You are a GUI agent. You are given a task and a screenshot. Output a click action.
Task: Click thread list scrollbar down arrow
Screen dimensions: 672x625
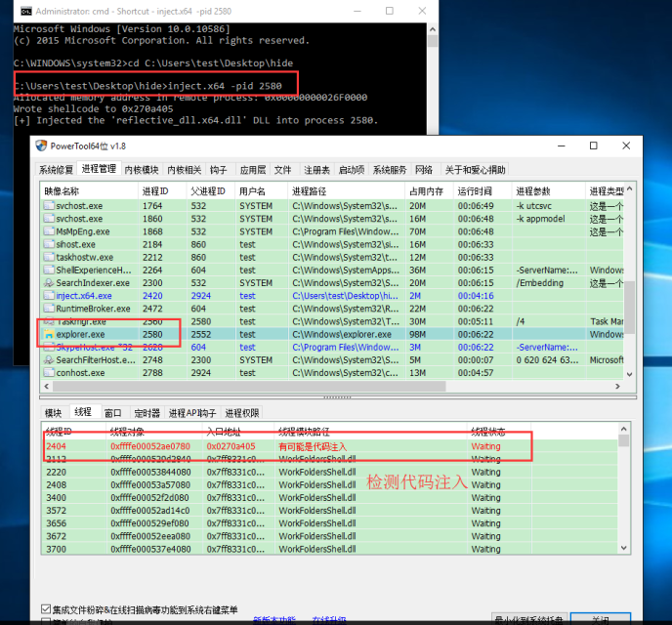[x=623, y=548]
